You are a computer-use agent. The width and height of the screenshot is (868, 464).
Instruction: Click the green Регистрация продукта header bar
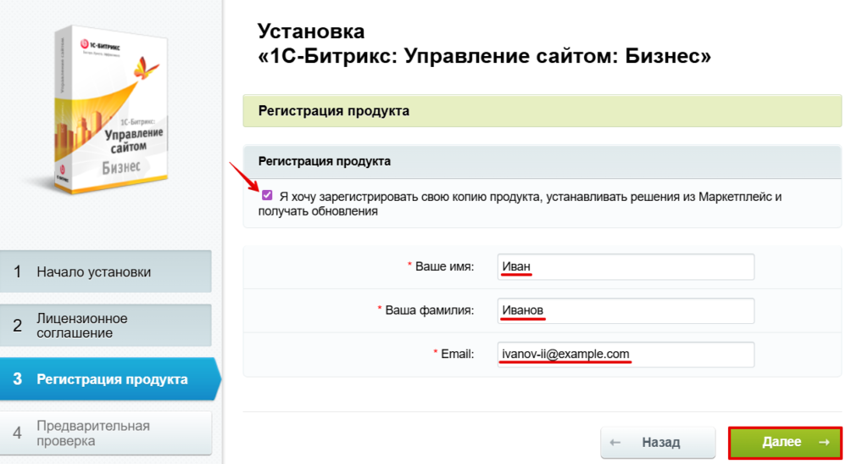click(x=542, y=111)
